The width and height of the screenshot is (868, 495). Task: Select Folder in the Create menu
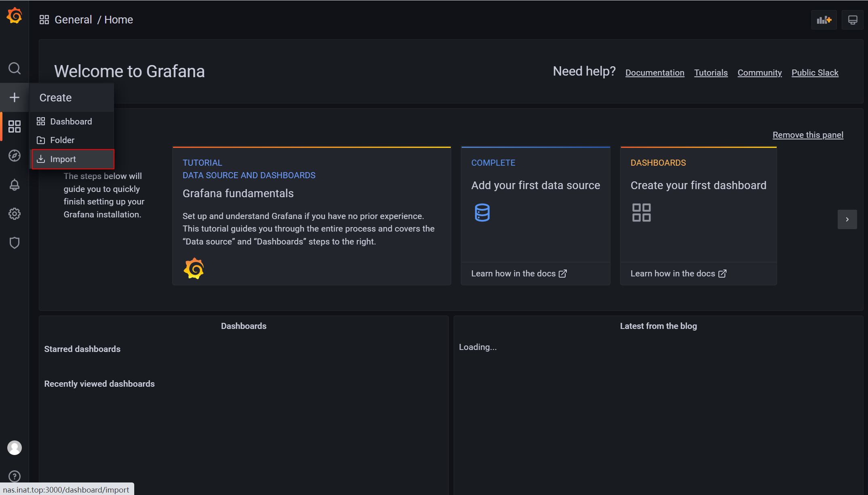[72, 140]
